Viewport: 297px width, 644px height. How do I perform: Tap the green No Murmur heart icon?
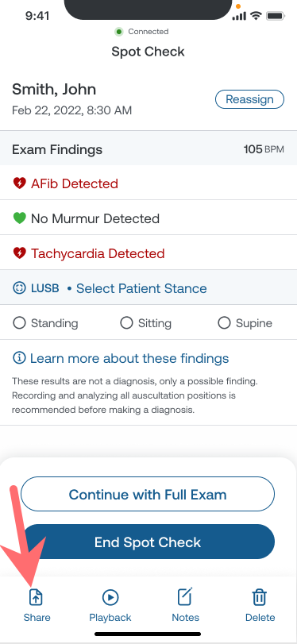(19, 218)
